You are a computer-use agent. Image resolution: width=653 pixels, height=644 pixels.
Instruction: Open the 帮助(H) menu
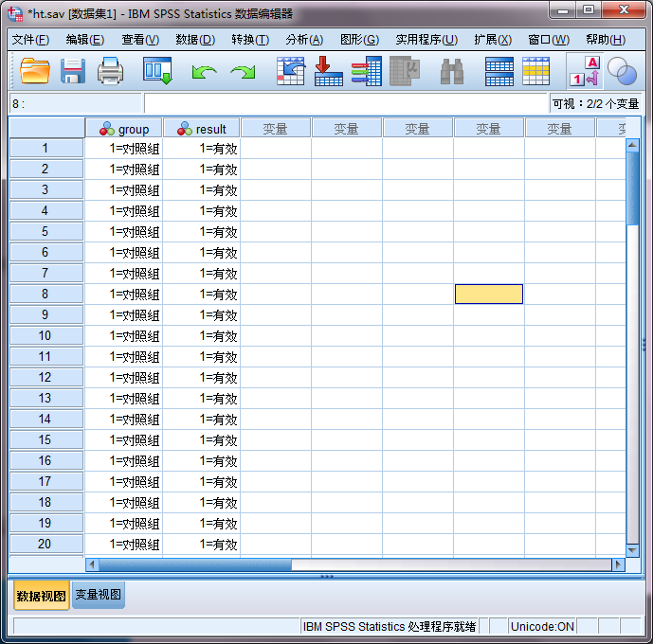pos(606,40)
